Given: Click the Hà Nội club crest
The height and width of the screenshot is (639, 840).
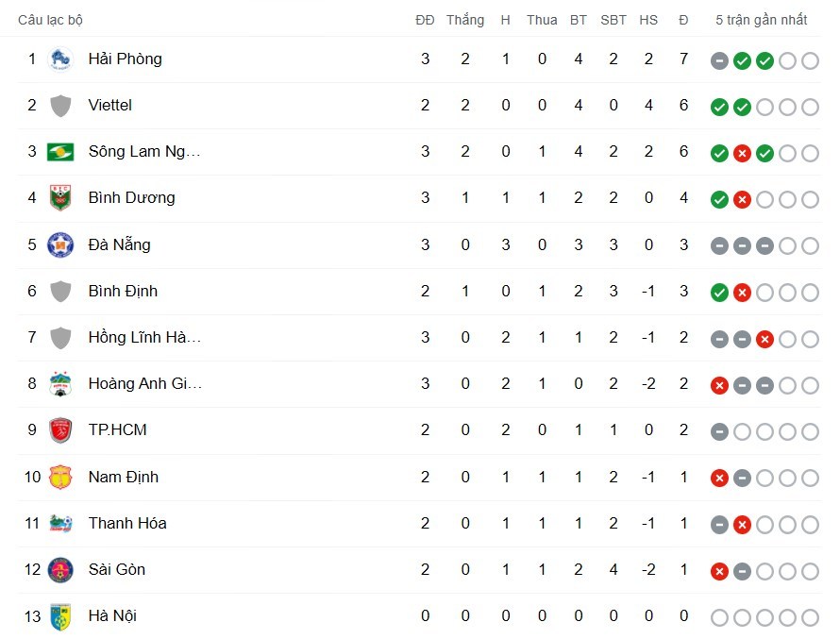Looking at the screenshot, I should tap(60, 616).
